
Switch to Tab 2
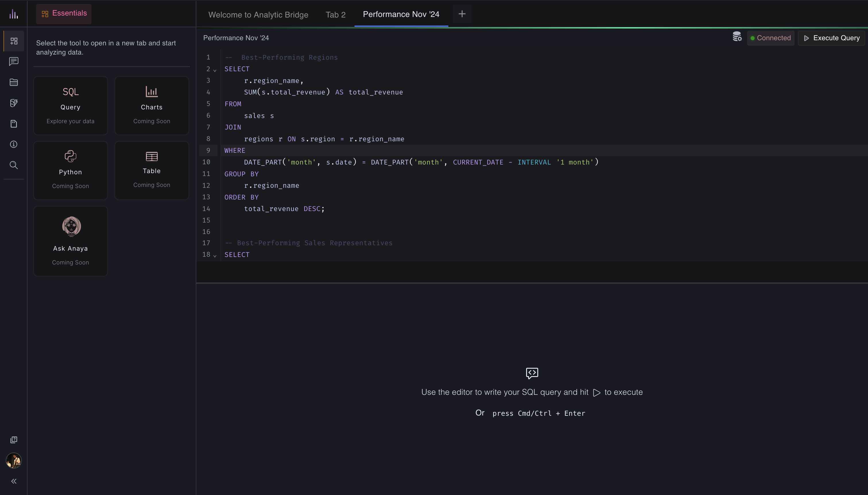tap(336, 15)
